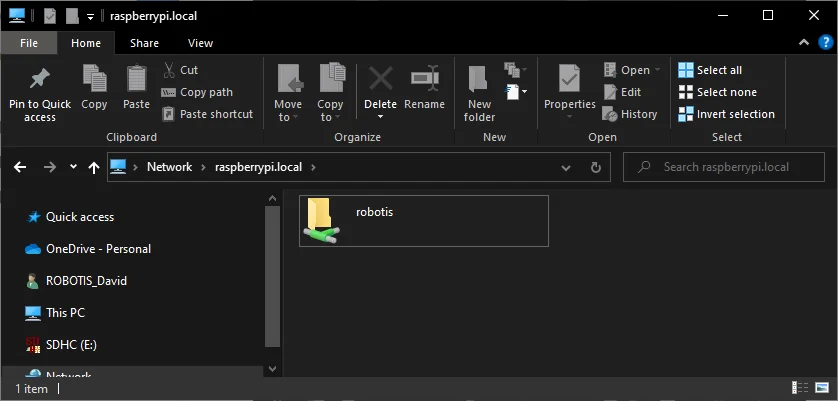The width and height of the screenshot is (838, 401).
Task: Expand chevron after raspberrypi.local in address bar
Action: click(313, 167)
